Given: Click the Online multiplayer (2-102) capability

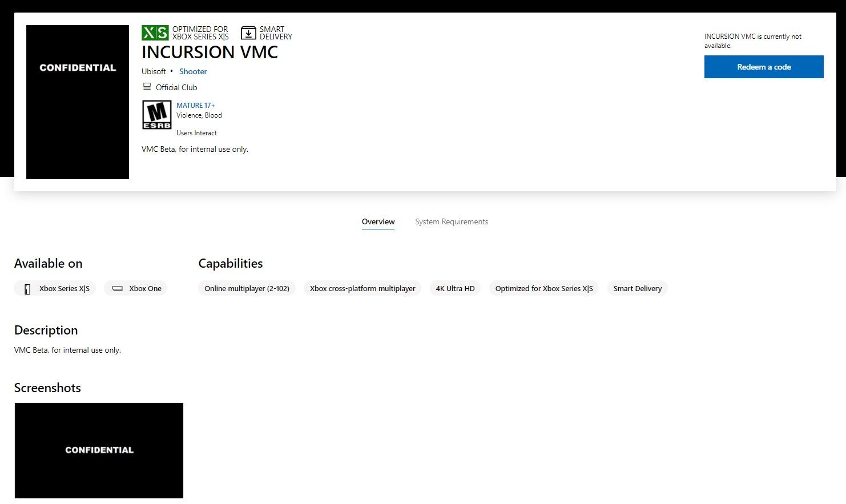Looking at the screenshot, I should pos(247,288).
